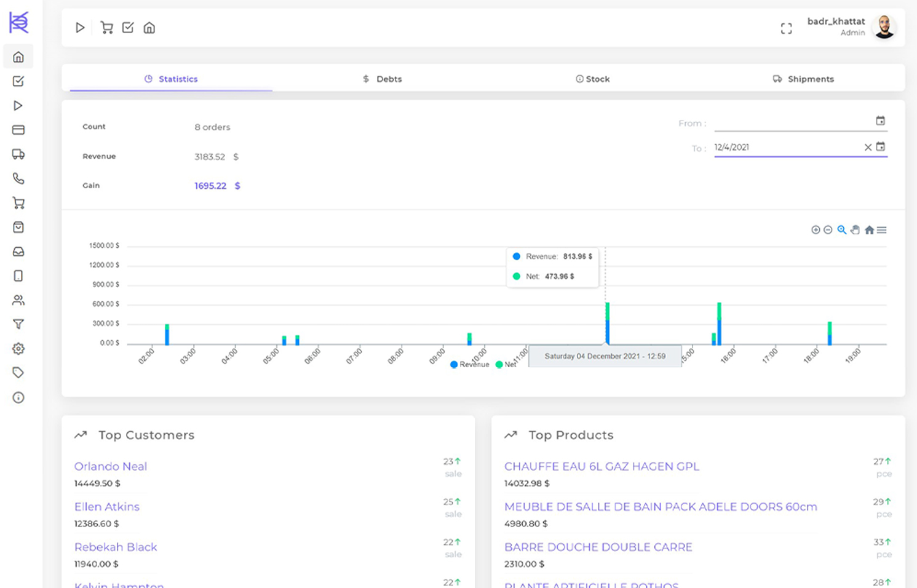Open product CHAUFFE EAU 6L GAZ HAGEN GPL

coord(601,466)
